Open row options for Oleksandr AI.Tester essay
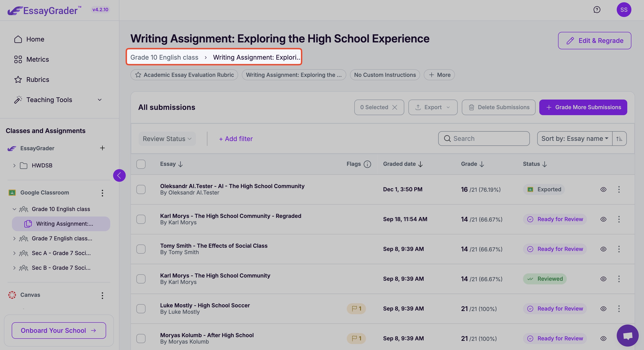This screenshot has height=350, width=644. [x=619, y=189]
